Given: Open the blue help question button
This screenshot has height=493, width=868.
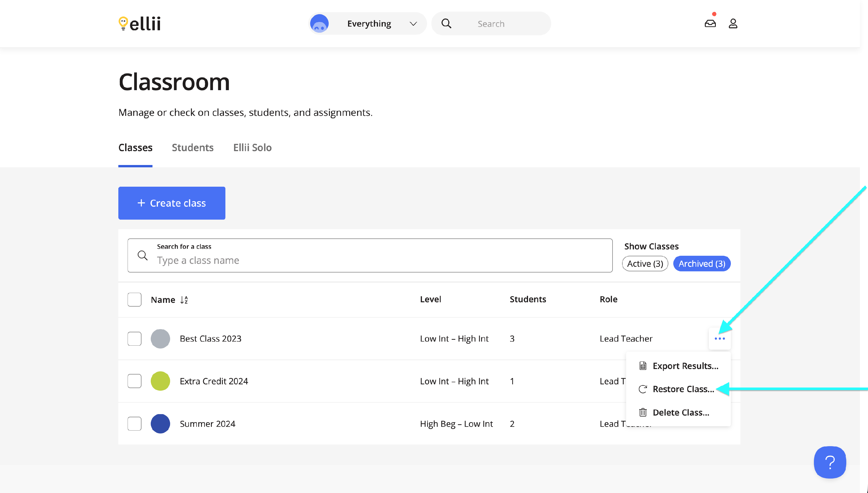Looking at the screenshot, I should pos(830,462).
